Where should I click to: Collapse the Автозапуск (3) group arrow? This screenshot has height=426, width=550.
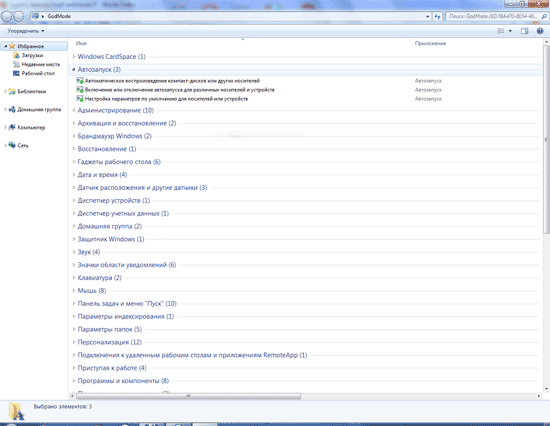pos(74,69)
